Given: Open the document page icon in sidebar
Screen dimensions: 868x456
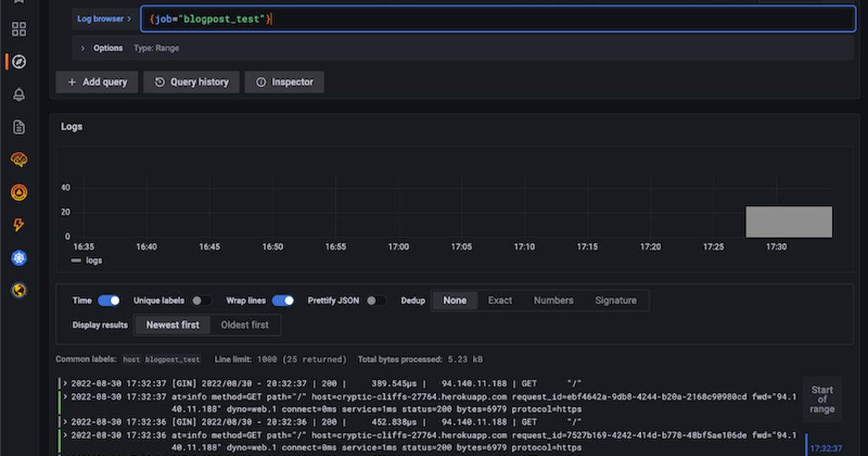Looking at the screenshot, I should 19,127.
